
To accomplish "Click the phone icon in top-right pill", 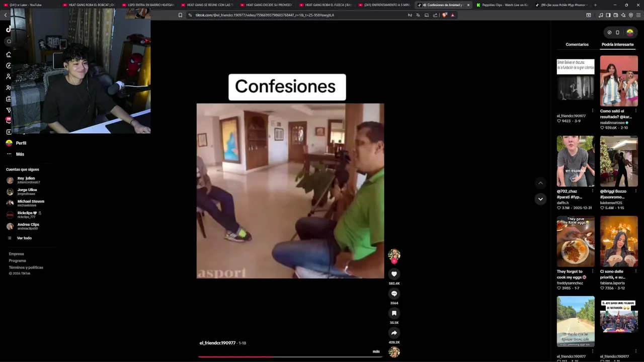I will tap(617, 32).
